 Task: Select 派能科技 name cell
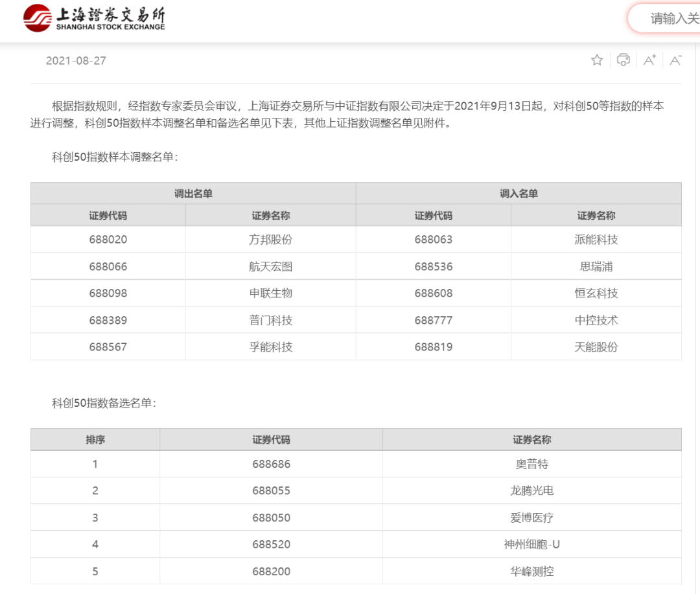coord(596,240)
